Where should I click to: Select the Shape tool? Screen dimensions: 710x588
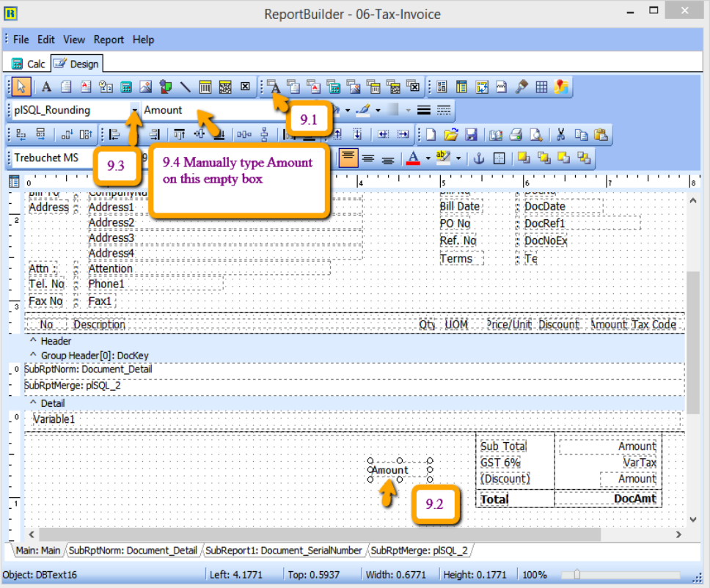[x=165, y=87]
